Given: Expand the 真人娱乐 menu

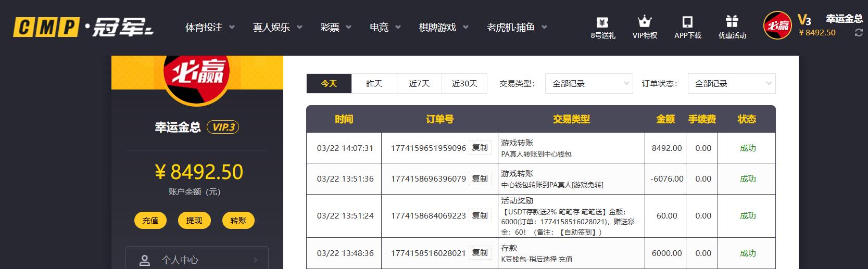Looking at the screenshot, I should point(277,27).
